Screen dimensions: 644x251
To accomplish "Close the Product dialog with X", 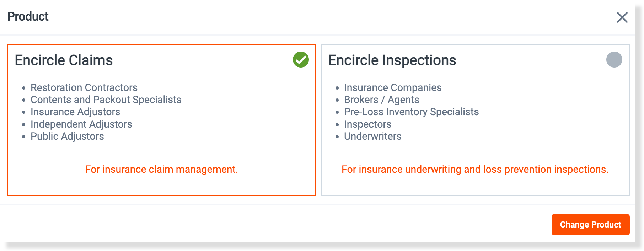I will tap(622, 17).
